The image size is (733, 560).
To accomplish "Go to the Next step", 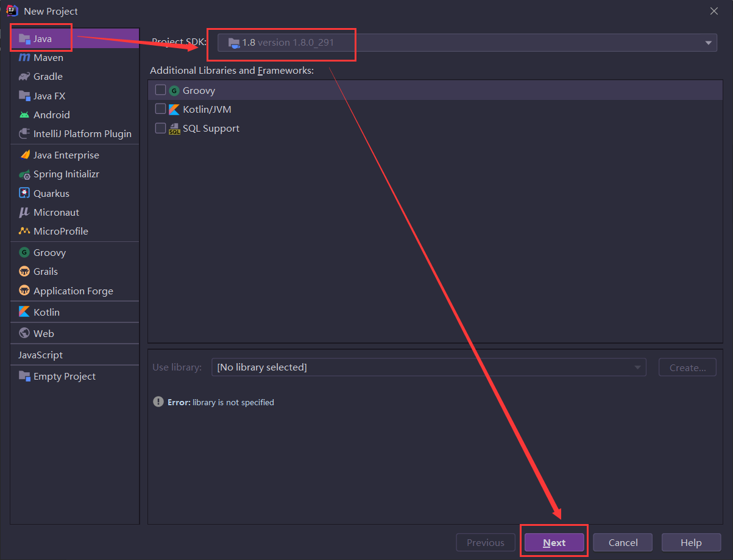I will pyautogui.click(x=554, y=542).
